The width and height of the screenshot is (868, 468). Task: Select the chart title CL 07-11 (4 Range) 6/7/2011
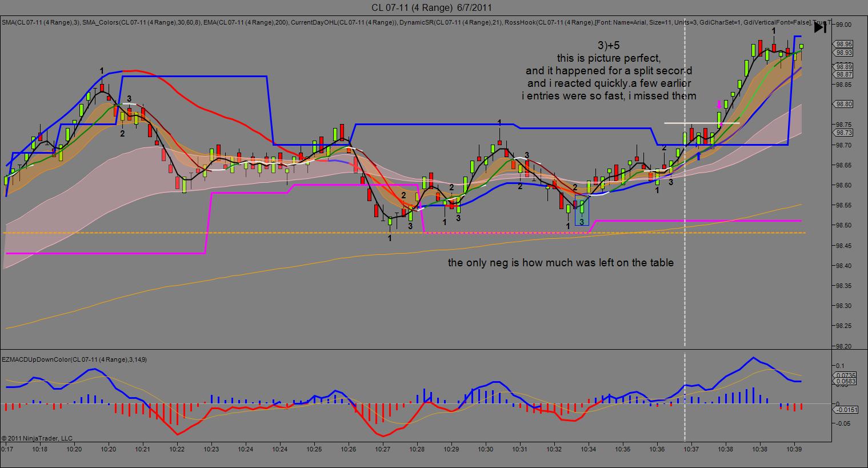431,7
